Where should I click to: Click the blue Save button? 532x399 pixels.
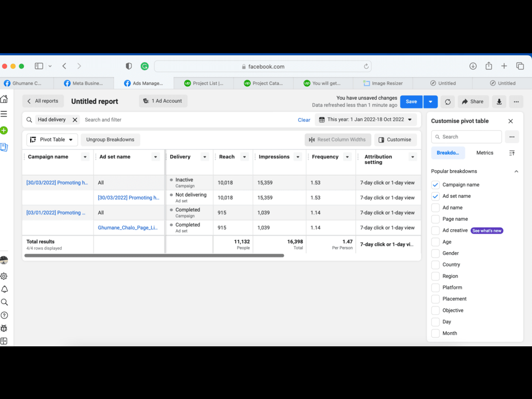coord(411,102)
